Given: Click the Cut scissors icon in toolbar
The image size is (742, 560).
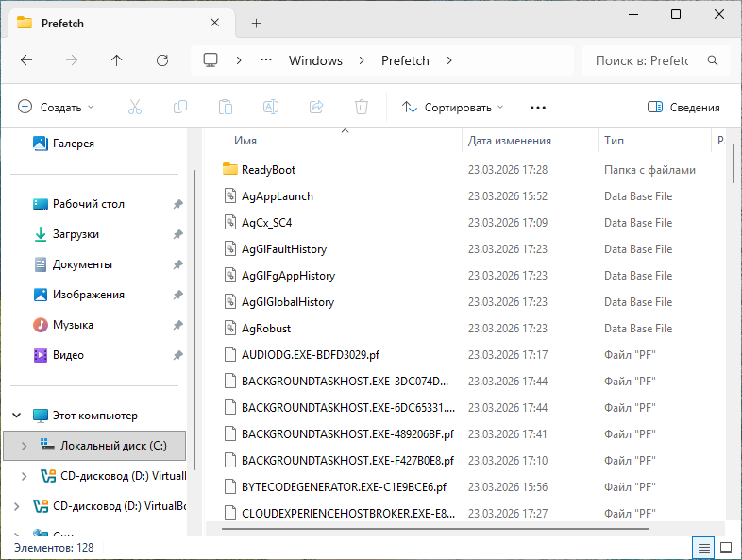Looking at the screenshot, I should 134,107.
